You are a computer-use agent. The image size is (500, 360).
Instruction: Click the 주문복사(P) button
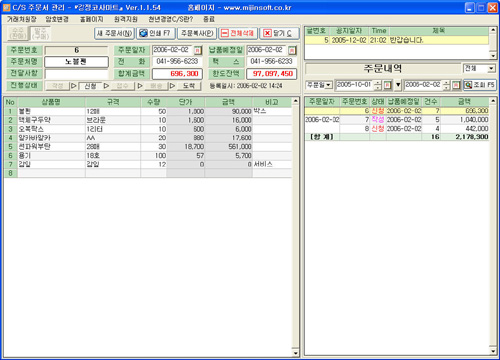pos(197,33)
